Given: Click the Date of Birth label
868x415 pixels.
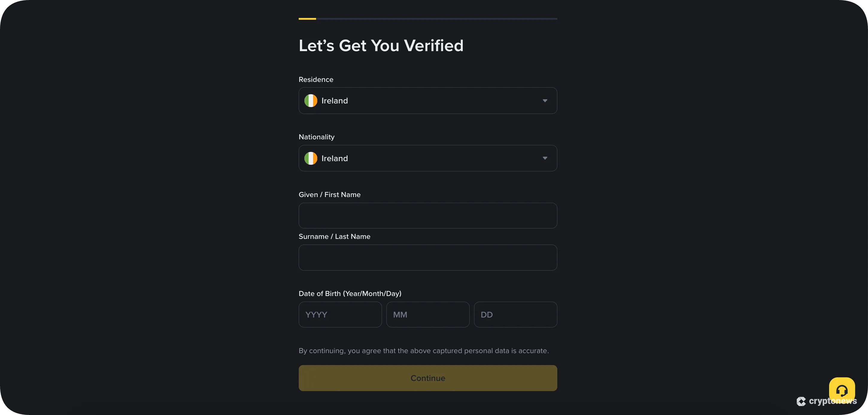Looking at the screenshot, I should pos(350,294).
